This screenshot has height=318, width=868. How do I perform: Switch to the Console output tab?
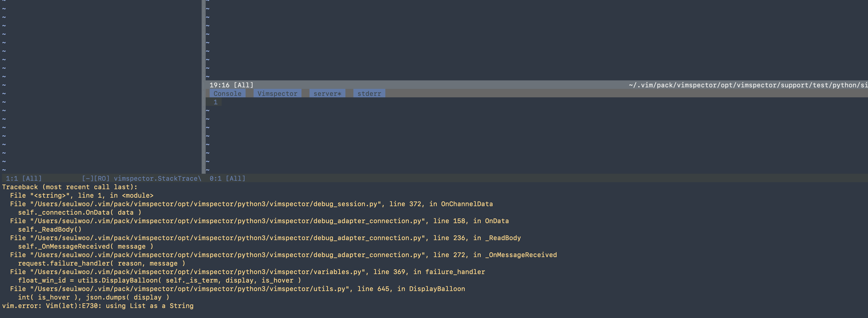[227, 93]
